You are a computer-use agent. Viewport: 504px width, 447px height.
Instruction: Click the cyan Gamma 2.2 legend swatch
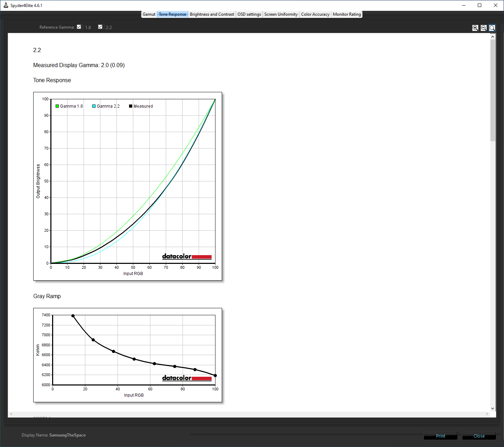(x=94, y=106)
